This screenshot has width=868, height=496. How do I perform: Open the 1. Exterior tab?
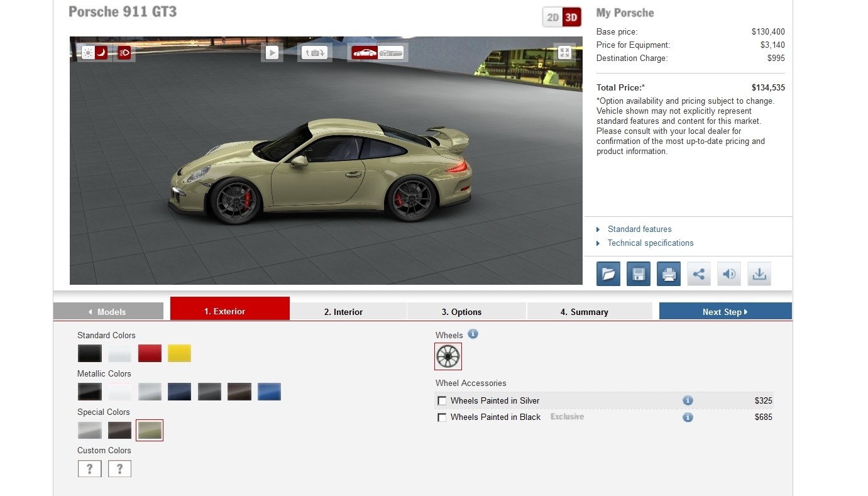pos(229,309)
